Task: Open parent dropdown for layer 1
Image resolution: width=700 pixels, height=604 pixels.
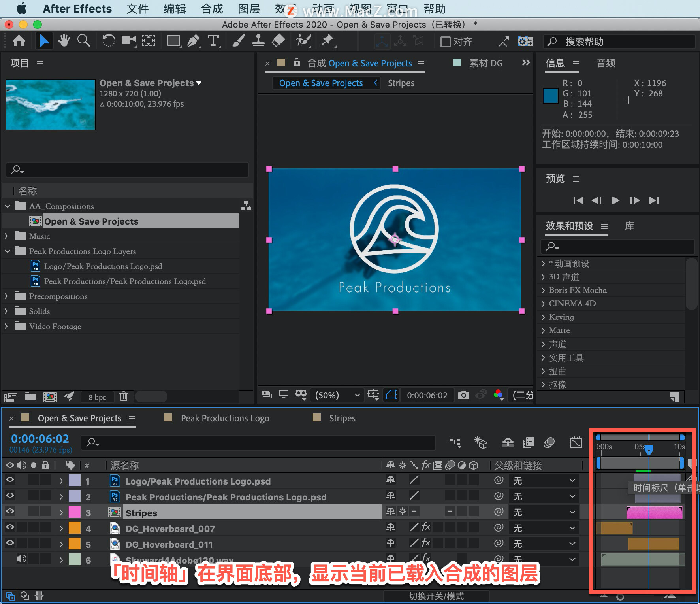Action: (544, 481)
